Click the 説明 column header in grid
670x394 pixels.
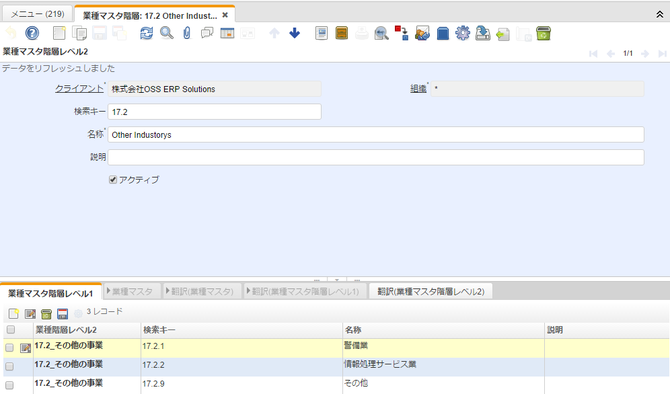coord(607,330)
